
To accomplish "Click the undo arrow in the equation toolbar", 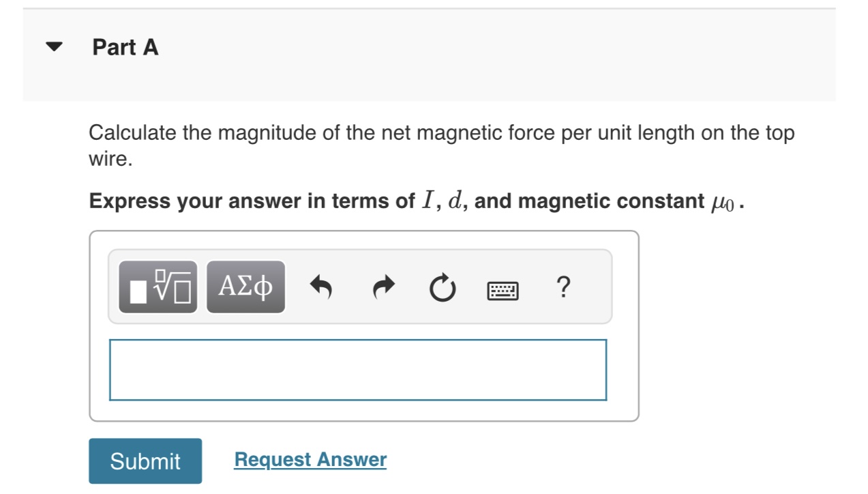I will [320, 287].
